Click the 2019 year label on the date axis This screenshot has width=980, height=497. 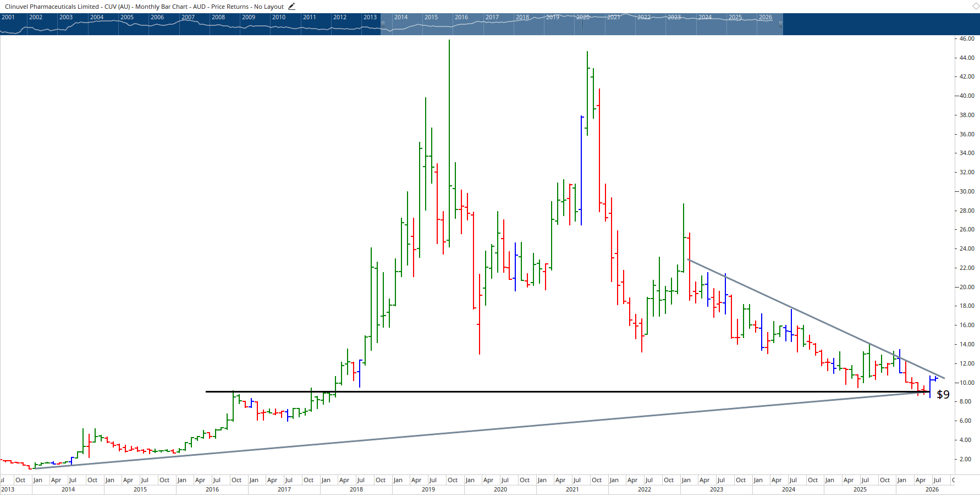tap(428, 489)
